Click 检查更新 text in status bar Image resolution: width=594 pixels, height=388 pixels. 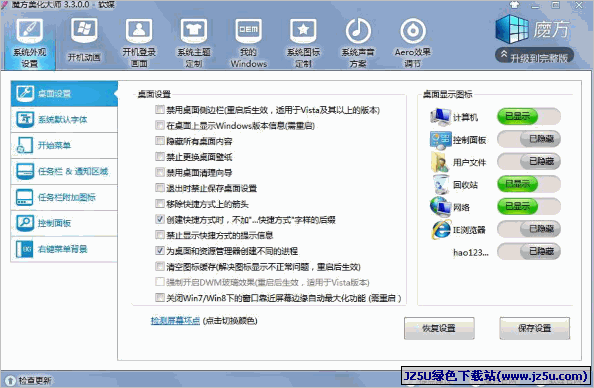pos(35,380)
